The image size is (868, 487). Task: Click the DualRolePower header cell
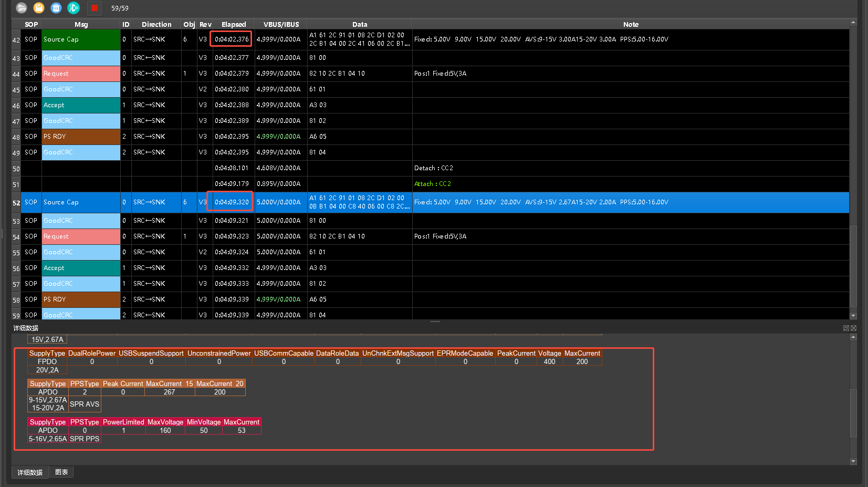coord(92,353)
